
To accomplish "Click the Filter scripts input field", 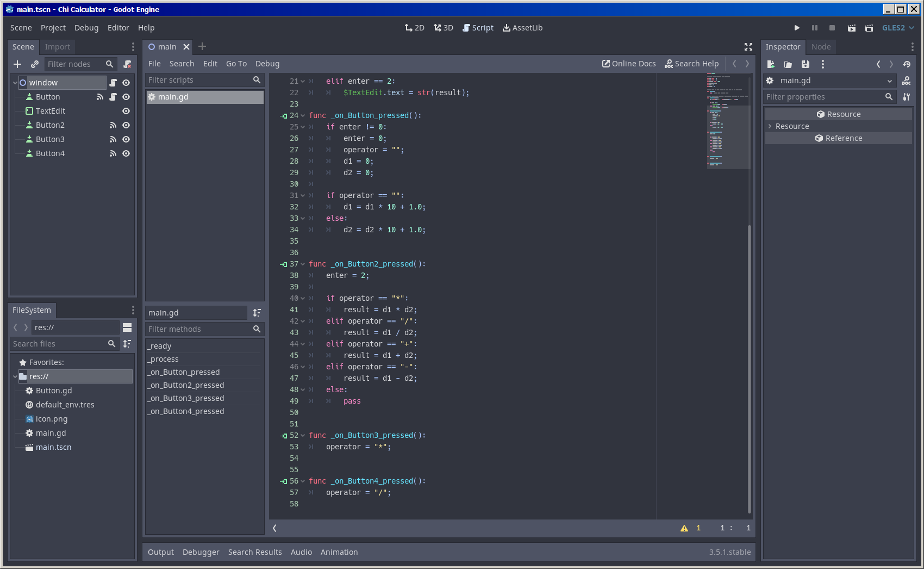I will pos(198,80).
